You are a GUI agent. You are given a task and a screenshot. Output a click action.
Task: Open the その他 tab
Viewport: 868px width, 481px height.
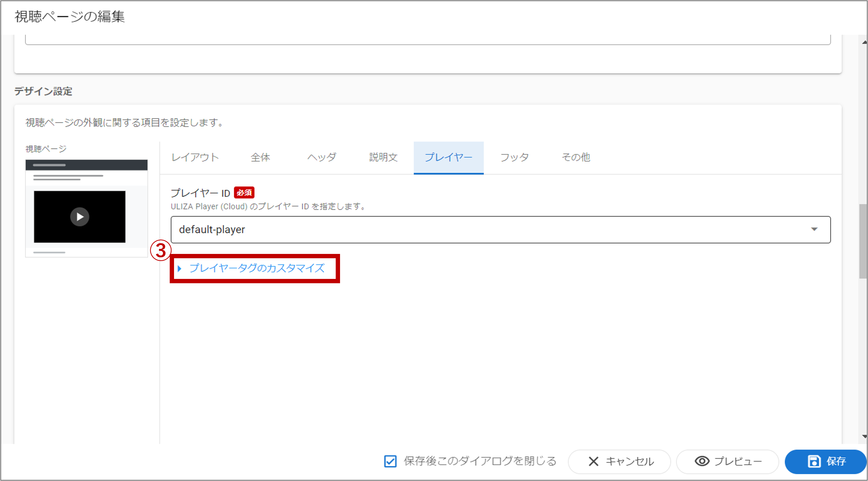575,157
